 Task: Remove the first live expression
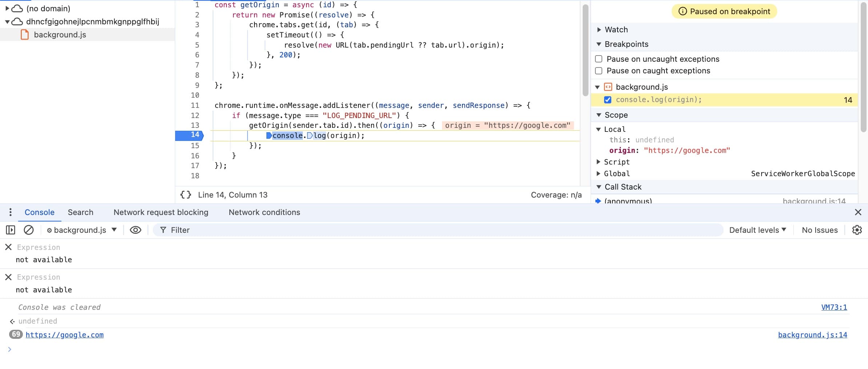point(8,247)
